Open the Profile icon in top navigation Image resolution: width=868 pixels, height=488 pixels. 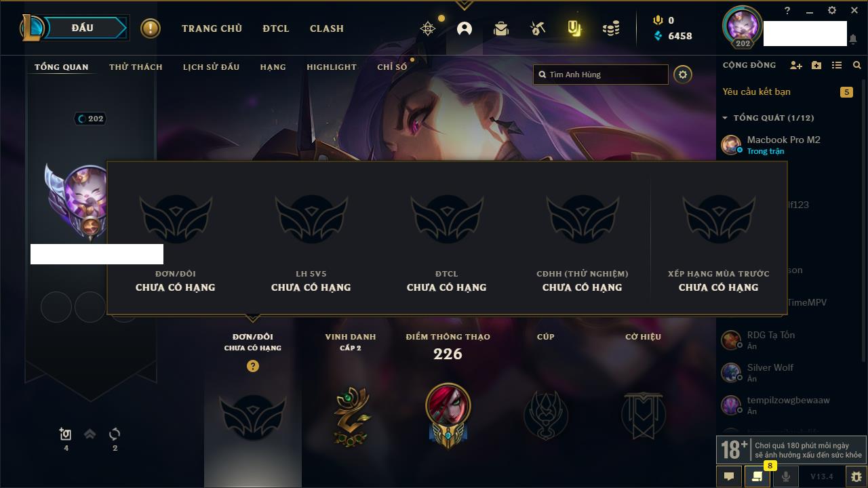(465, 28)
